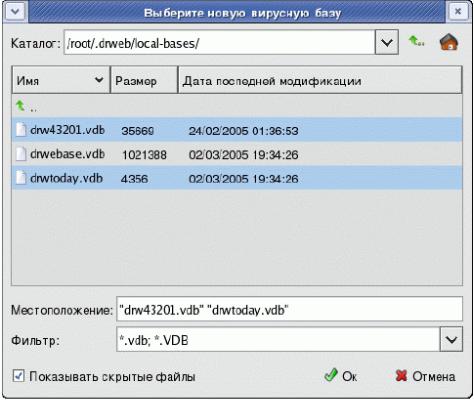
Task: Click size value 4356
Action: (x=134, y=179)
